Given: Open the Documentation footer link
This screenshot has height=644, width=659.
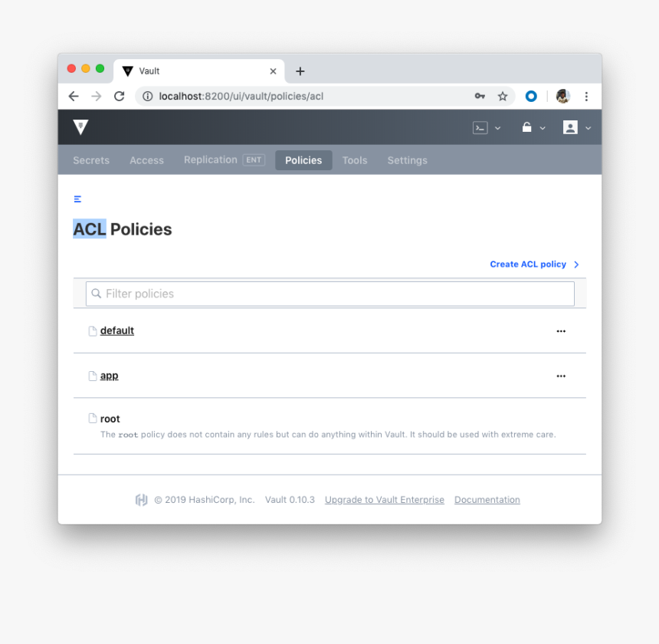Looking at the screenshot, I should pyautogui.click(x=487, y=500).
